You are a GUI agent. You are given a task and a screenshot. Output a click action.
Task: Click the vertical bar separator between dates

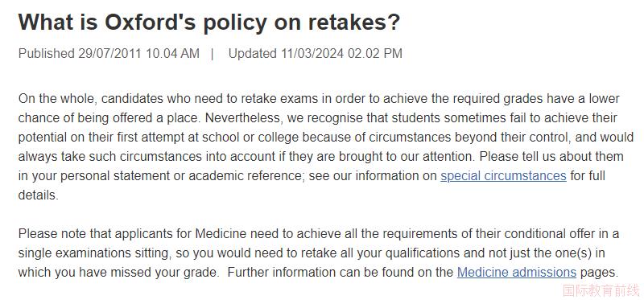click(212, 54)
